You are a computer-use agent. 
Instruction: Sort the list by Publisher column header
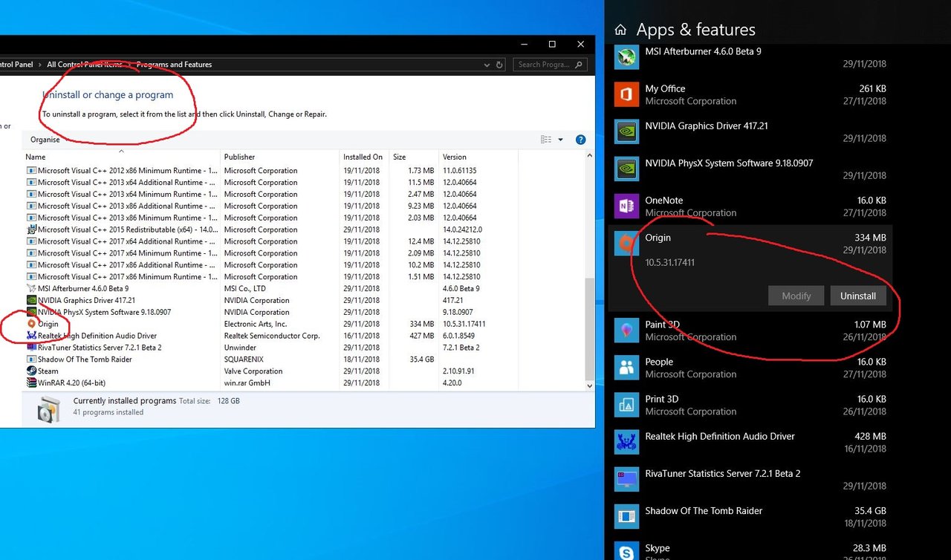(240, 157)
